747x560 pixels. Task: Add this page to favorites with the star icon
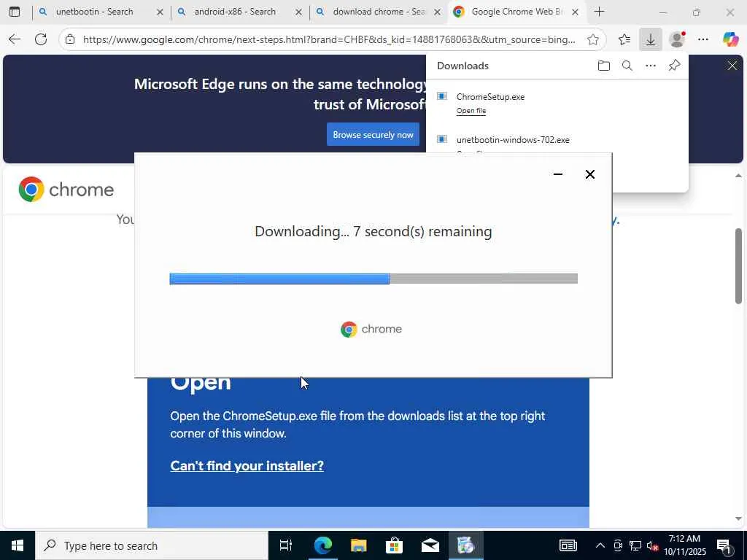point(592,39)
